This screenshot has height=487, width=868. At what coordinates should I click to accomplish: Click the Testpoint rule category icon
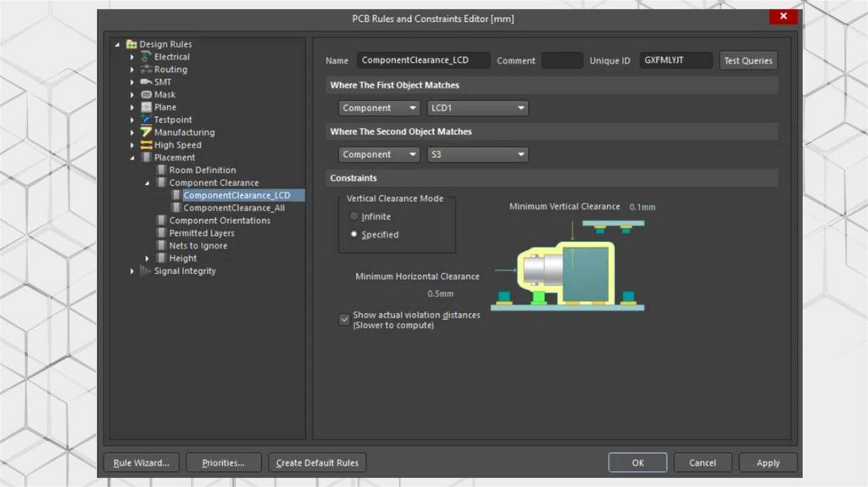[147, 120]
